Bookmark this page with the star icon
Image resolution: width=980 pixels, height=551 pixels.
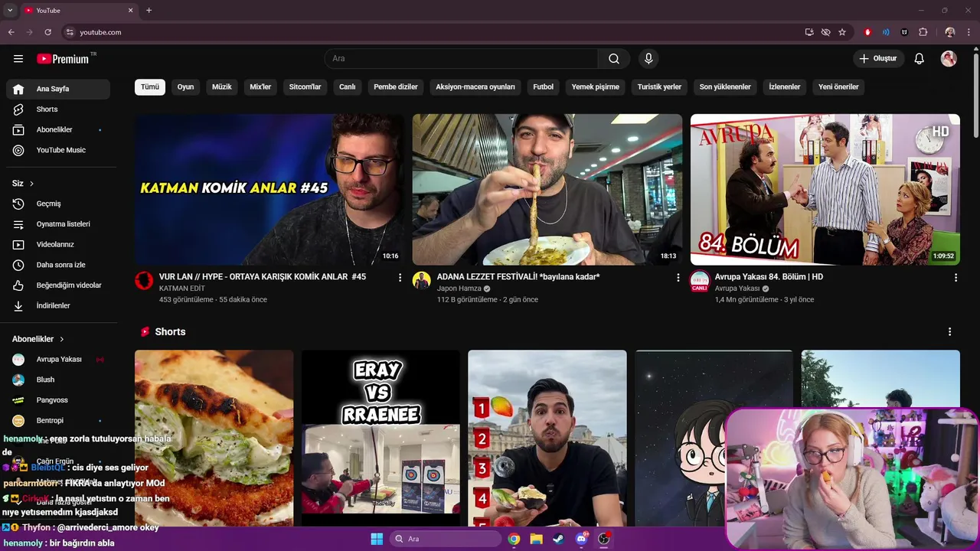842,32
